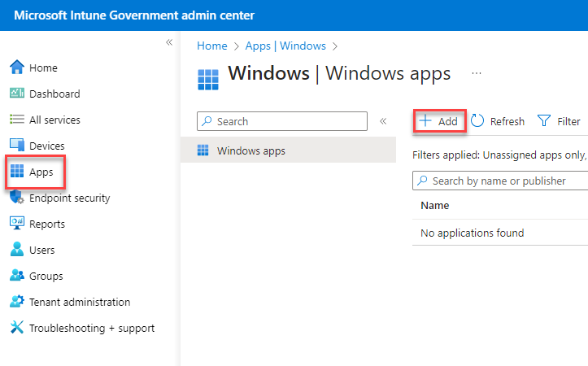The height and width of the screenshot is (366, 588).
Task: Click the Troubleshooting + support label
Action: tap(92, 328)
